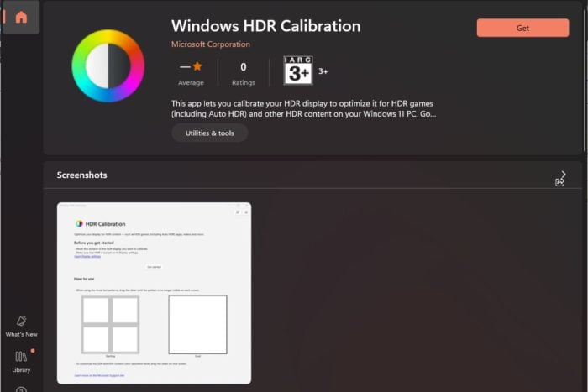The width and height of the screenshot is (588, 392).
Task: Click the Windows HDR Calibration title
Action: 265,25
